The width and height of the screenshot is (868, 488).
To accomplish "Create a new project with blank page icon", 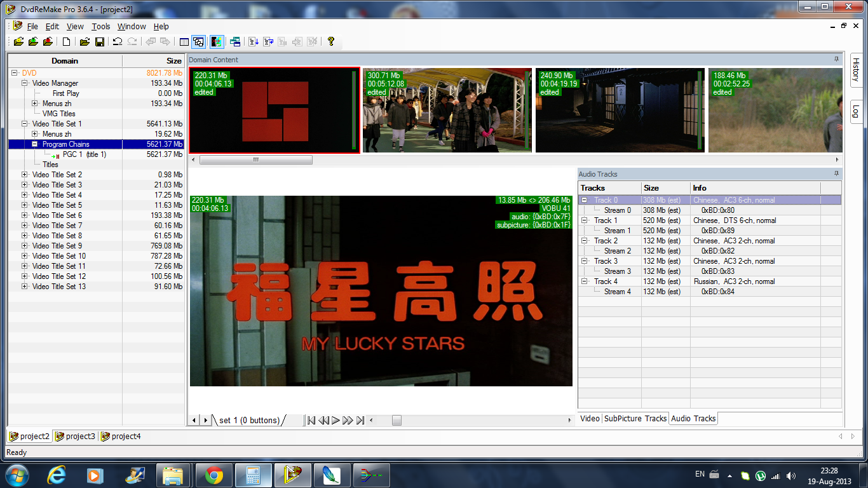I will pyautogui.click(x=66, y=42).
